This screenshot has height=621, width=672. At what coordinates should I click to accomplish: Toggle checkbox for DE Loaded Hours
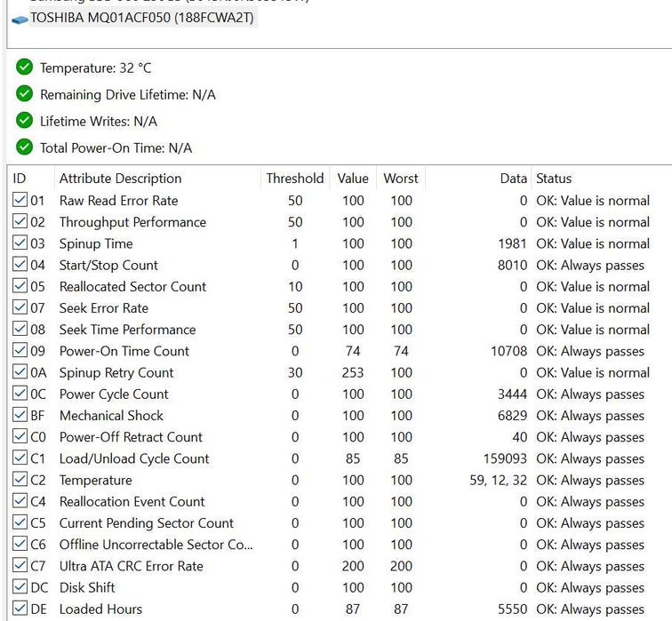coord(20,608)
